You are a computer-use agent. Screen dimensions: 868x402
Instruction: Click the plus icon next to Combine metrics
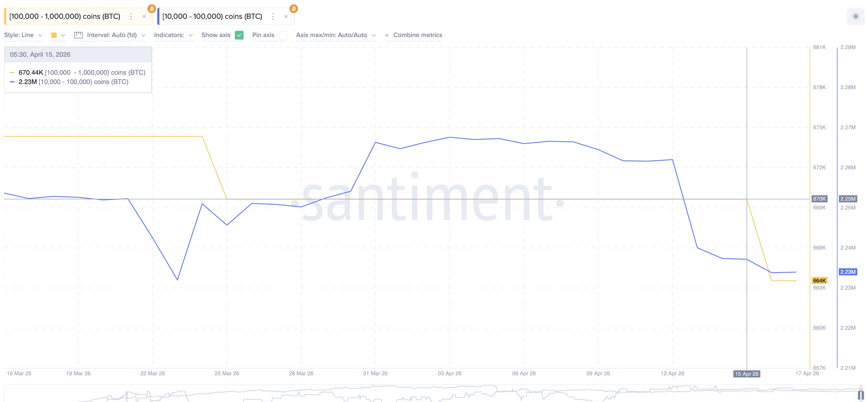pos(387,35)
